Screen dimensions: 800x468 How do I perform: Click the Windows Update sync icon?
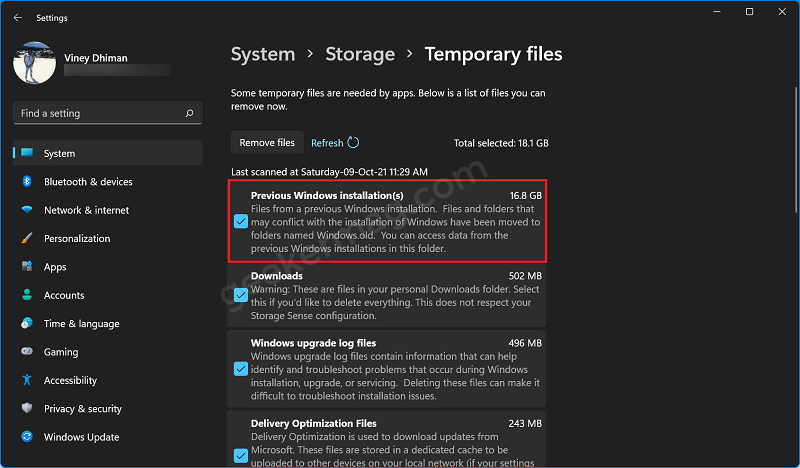point(27,437)
